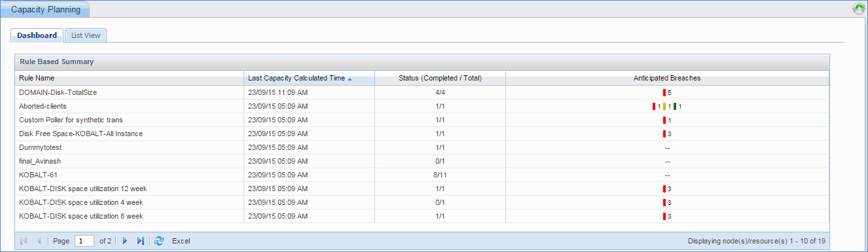Image resolution: width=868 pixels, height=252 pixels.
Task: Click the sort arrow beside Calculated Time
Action: pyautogui.click(x=350, y=79)
